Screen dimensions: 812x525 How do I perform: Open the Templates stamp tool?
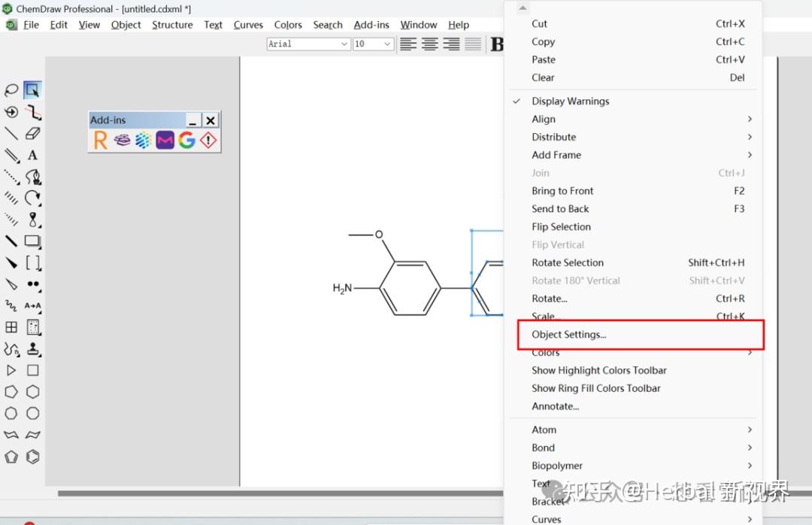pyautogui.click(x=32, y=349)
